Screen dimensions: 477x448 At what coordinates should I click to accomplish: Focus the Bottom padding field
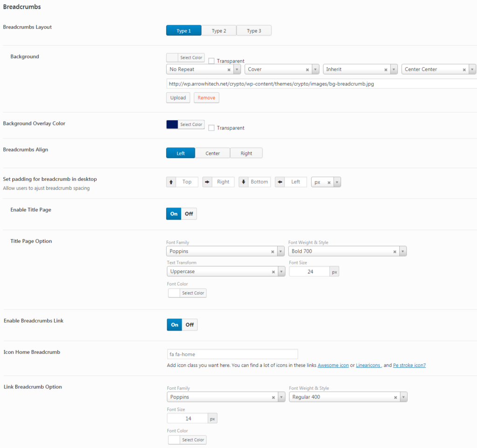[x=259, y=182]
